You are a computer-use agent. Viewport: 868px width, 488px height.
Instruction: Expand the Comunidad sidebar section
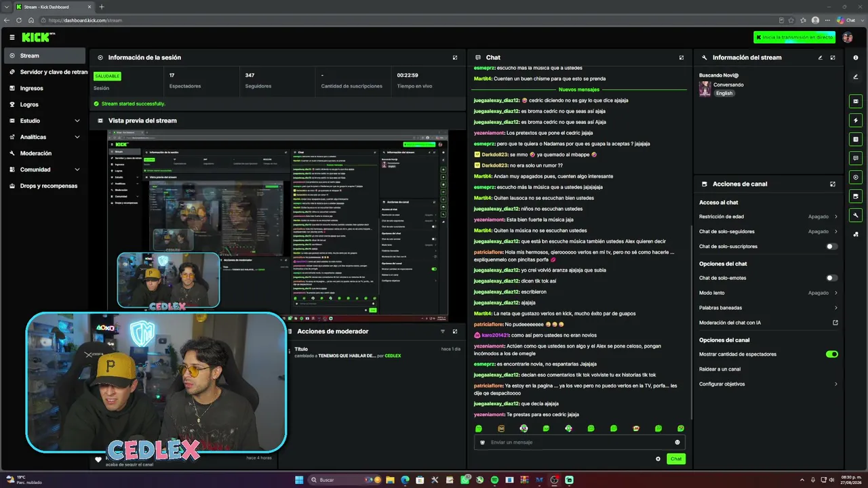(46, 169)
